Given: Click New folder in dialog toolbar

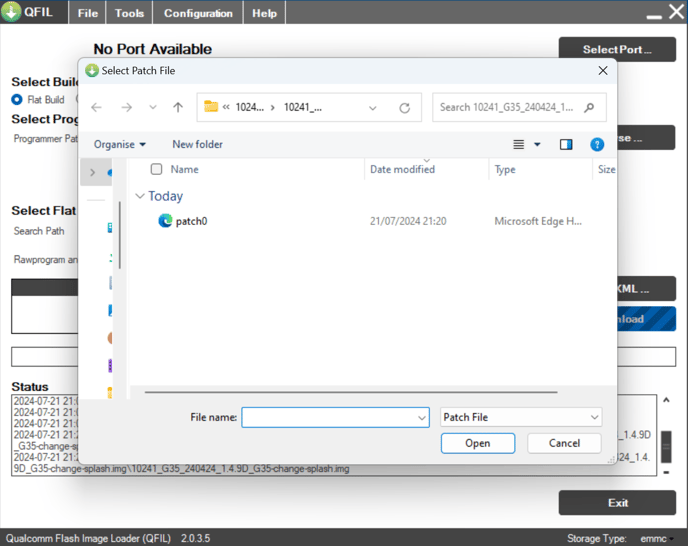Looking at the screenshot, I should [x=197, y=144].
